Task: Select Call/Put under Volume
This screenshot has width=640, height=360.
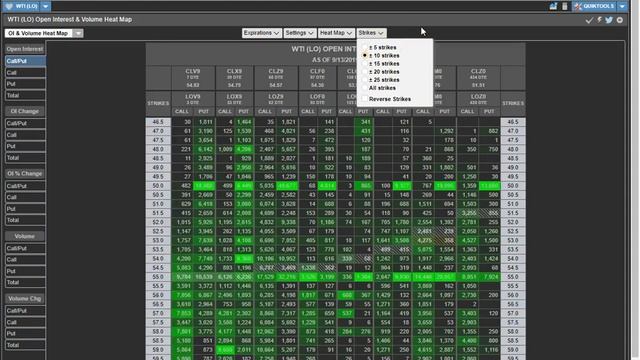Action: pos(25,248)
